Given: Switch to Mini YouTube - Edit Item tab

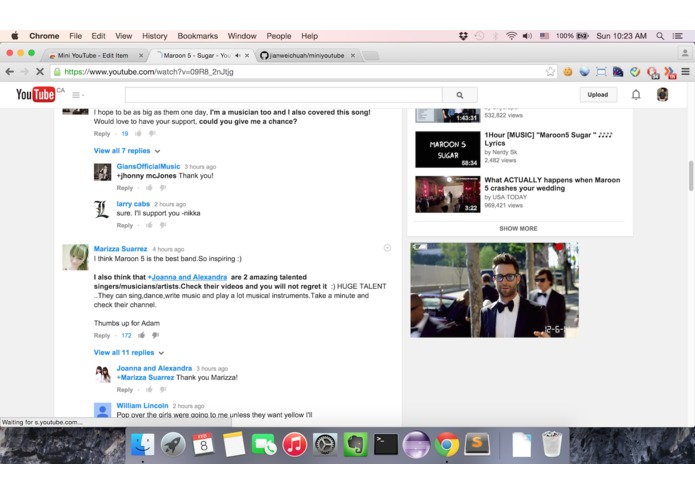Looking at the screenshot, I should tap(95, 55).
